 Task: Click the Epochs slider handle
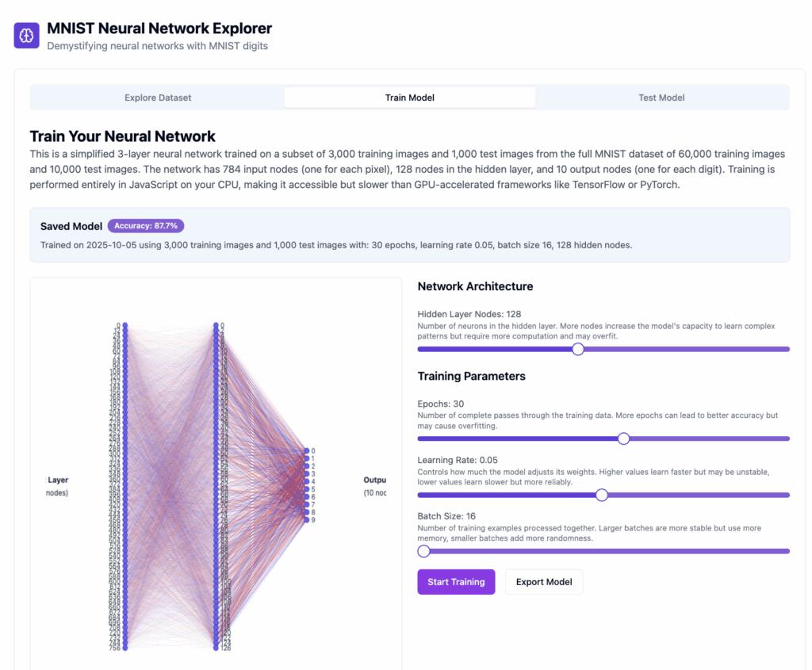point(623,438)
